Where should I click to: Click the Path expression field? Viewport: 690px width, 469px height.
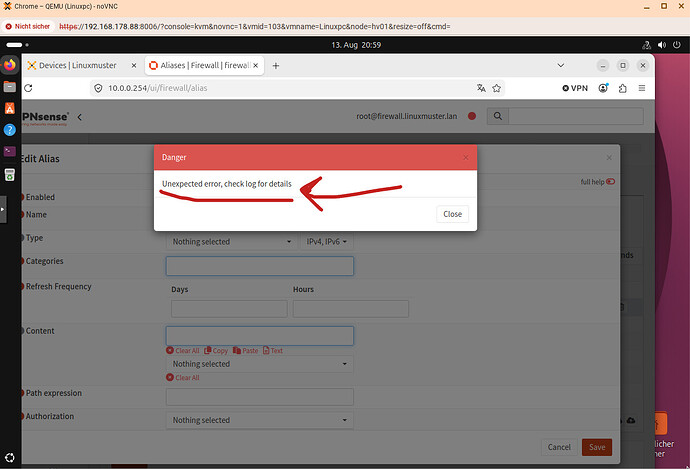[x=260, y=397]
